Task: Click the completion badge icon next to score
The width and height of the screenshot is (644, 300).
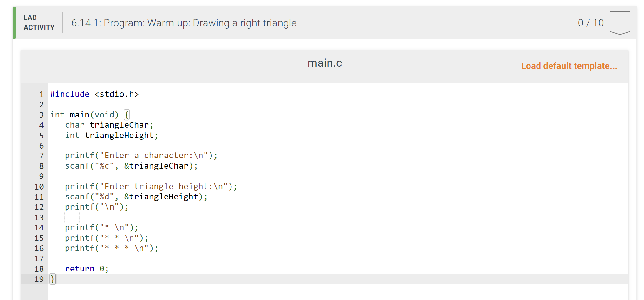Action: [x=620, y=23]
